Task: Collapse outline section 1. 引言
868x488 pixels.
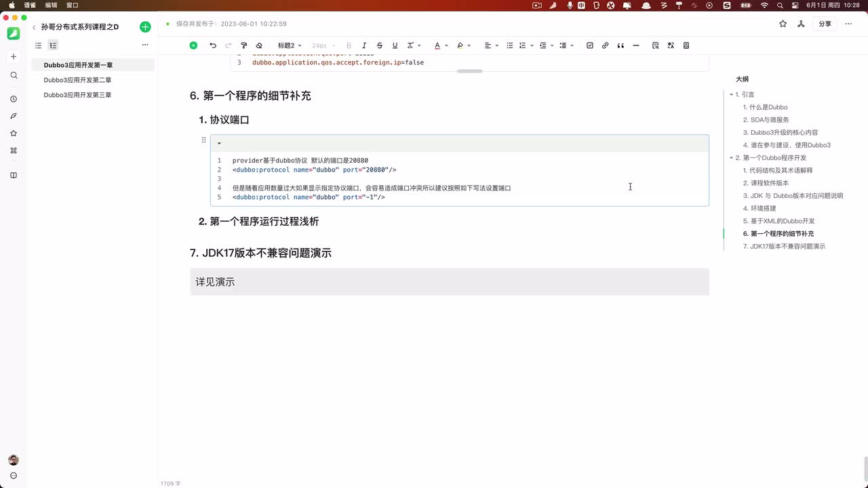Action: (732, 95)
